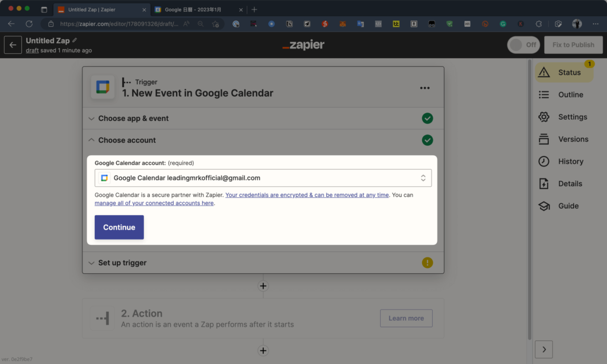Open the browser profile avatar
Screen dimensions: 607x364
[x=577, y=24]
